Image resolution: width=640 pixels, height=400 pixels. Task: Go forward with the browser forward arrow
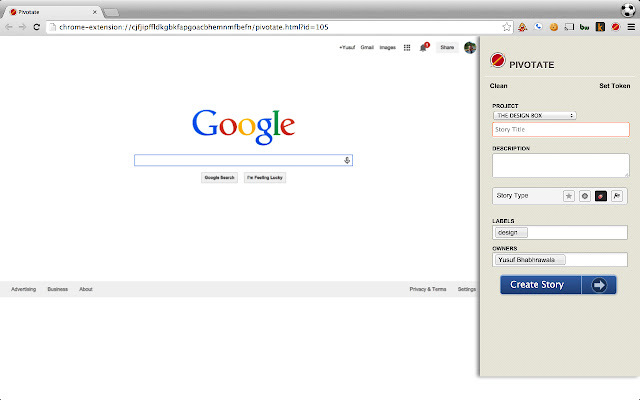pyautogui.click(x=22, y=27)
